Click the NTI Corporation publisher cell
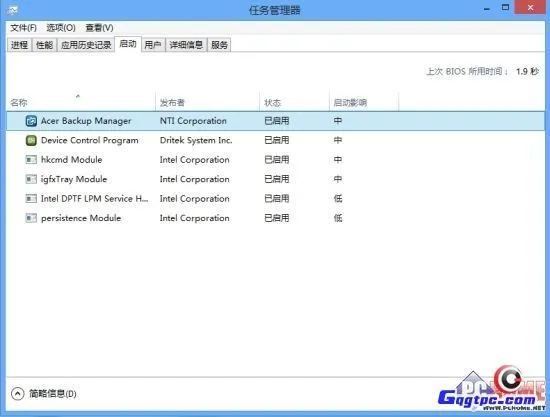Screen dimensions: 550x417 tap(193, 121)
